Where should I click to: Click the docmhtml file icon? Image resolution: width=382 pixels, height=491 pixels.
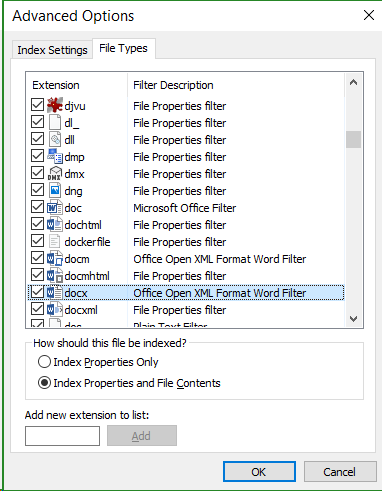pyautogui.click(x=55, y=275)
